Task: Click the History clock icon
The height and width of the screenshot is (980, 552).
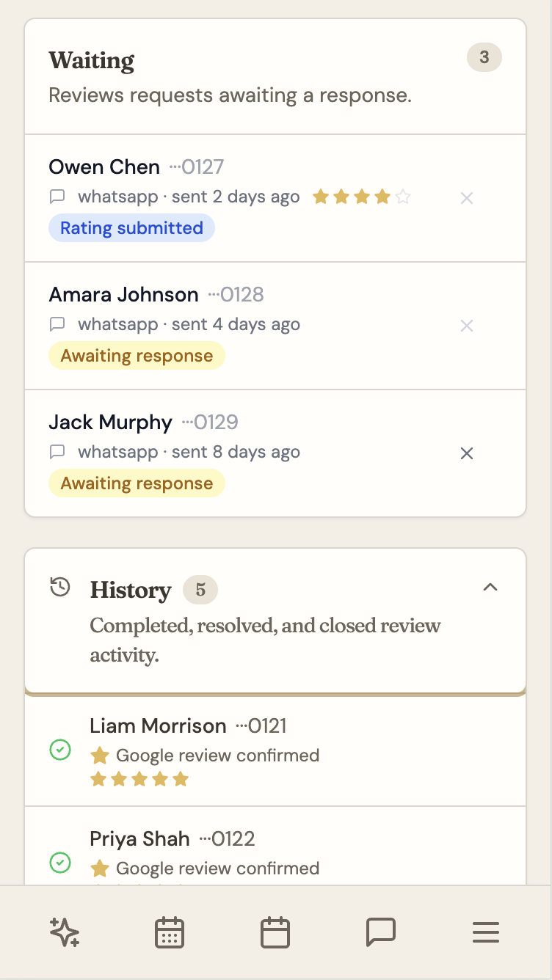Action: (x=60, y=587)
